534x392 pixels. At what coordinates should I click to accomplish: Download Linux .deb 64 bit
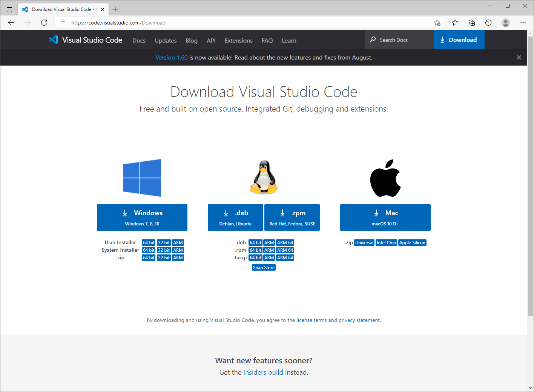tap(255, 243)
